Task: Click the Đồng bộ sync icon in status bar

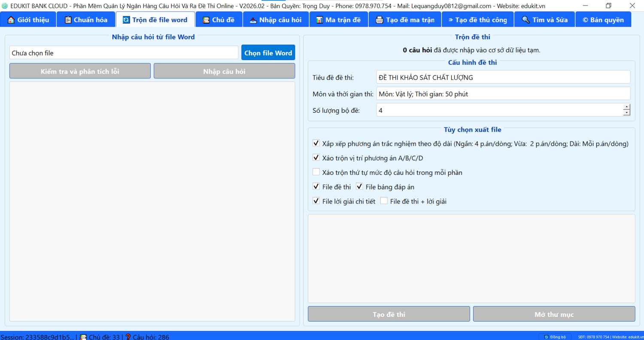Action: tap(547, 337)
